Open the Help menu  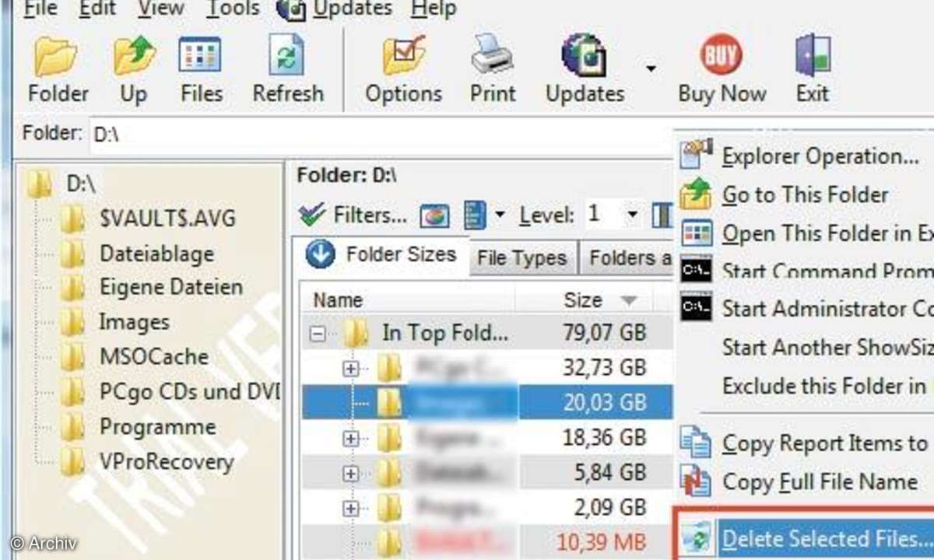[433, 9]
